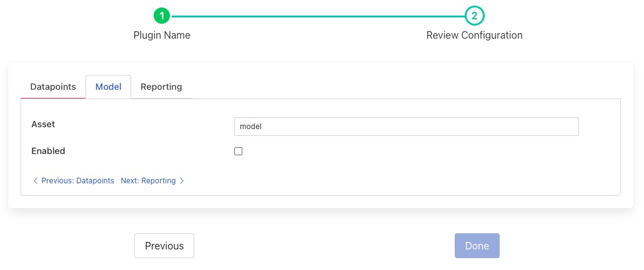Click the step 2 circle indicator

pos(474,16)
